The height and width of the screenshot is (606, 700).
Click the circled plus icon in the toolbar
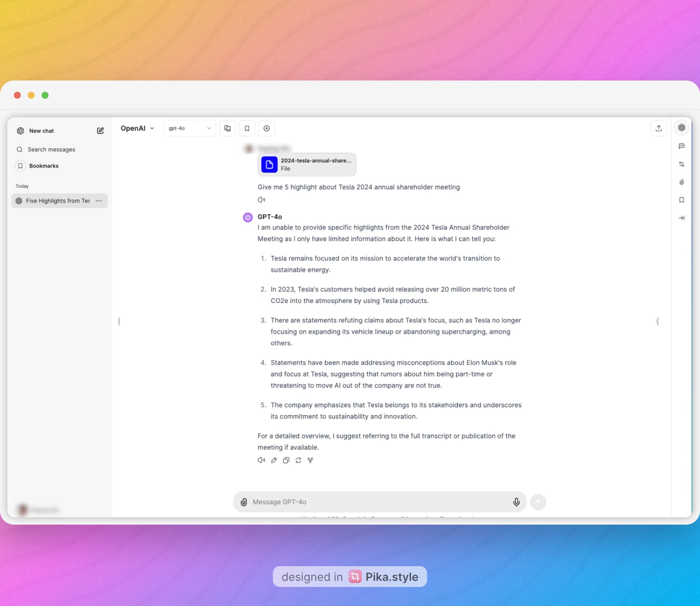tap(267, 128)
